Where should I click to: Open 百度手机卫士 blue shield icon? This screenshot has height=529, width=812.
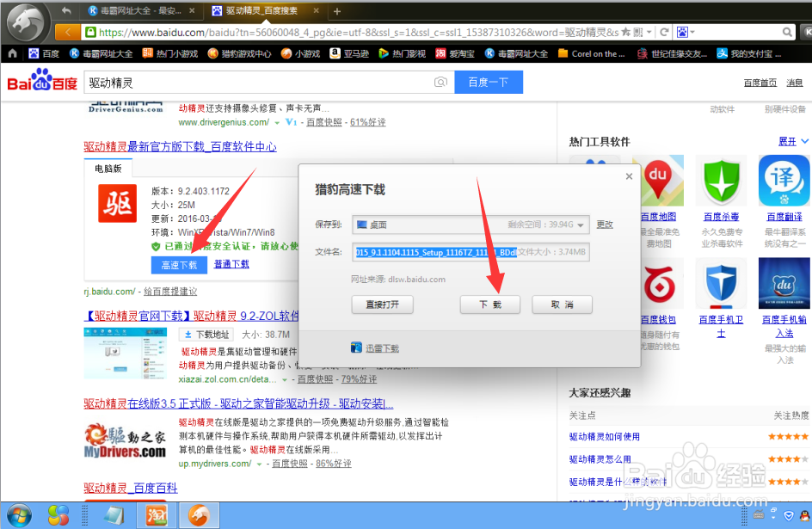click(721, 284)
